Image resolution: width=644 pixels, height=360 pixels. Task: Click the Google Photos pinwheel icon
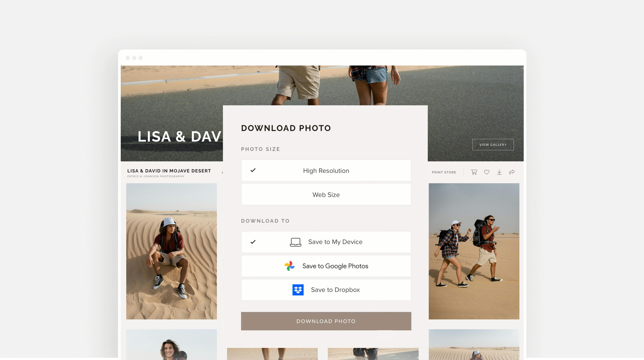click(290, 266)
